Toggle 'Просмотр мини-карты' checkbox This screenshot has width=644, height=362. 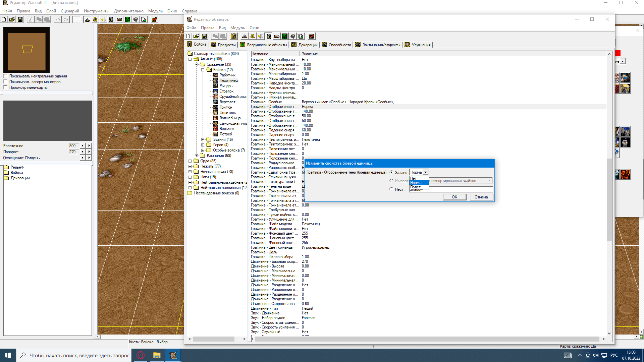[x=5, y=87]
